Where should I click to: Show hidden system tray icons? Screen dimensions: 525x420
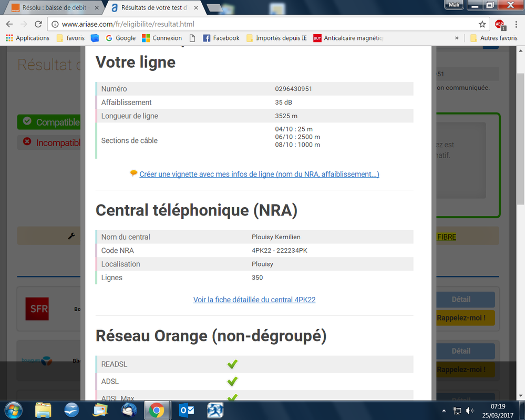click(x=445, y=410)
